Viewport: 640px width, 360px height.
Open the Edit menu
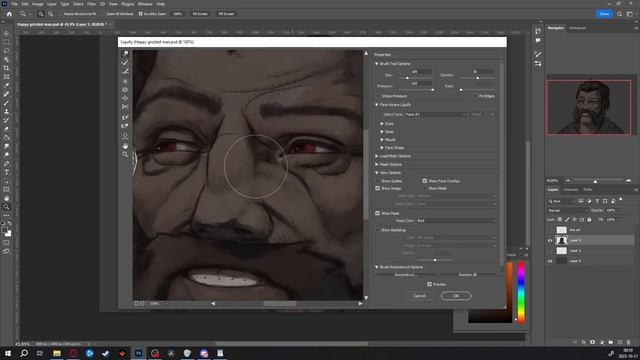click(25, 4)
